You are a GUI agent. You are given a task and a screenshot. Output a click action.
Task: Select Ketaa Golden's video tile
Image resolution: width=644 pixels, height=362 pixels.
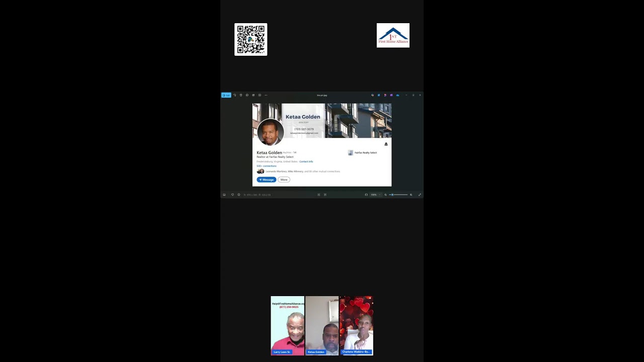322,326
